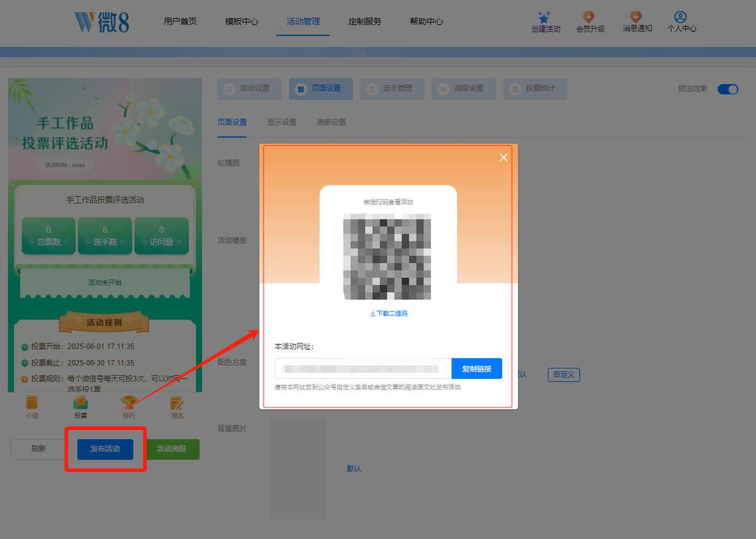The width and height of the screenshot is (756, 539).
Task: Click the activity URL field
Action: (363, 369)
